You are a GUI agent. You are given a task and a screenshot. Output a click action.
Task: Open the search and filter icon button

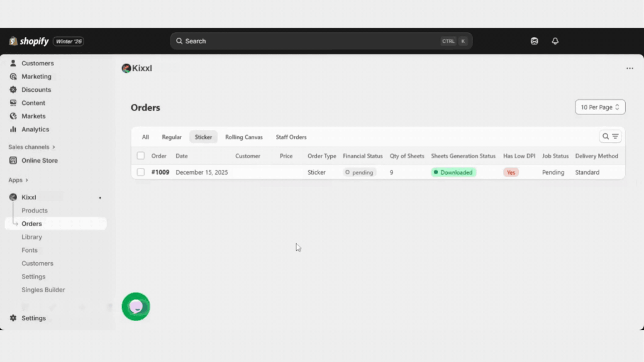pos(610,136)
